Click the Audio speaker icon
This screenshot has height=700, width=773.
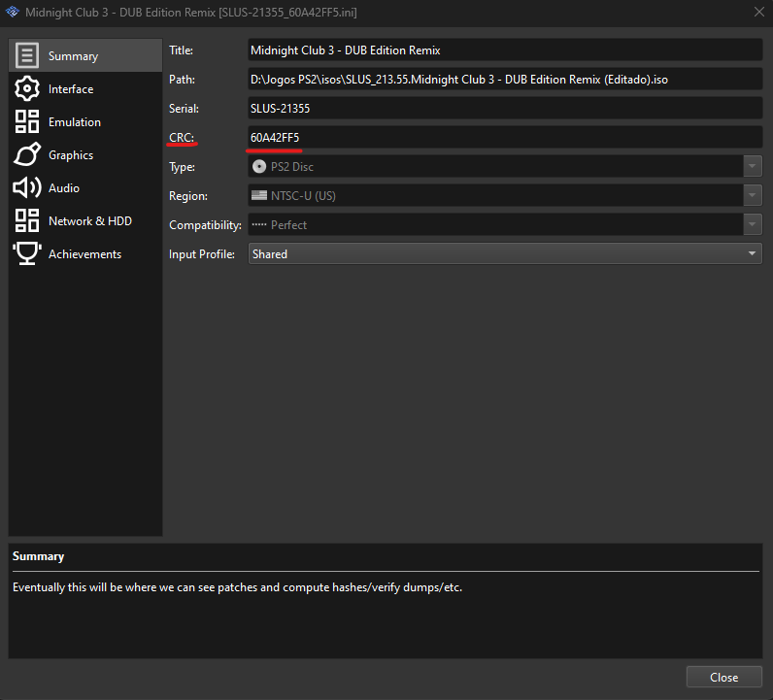(x=26, y=187)
